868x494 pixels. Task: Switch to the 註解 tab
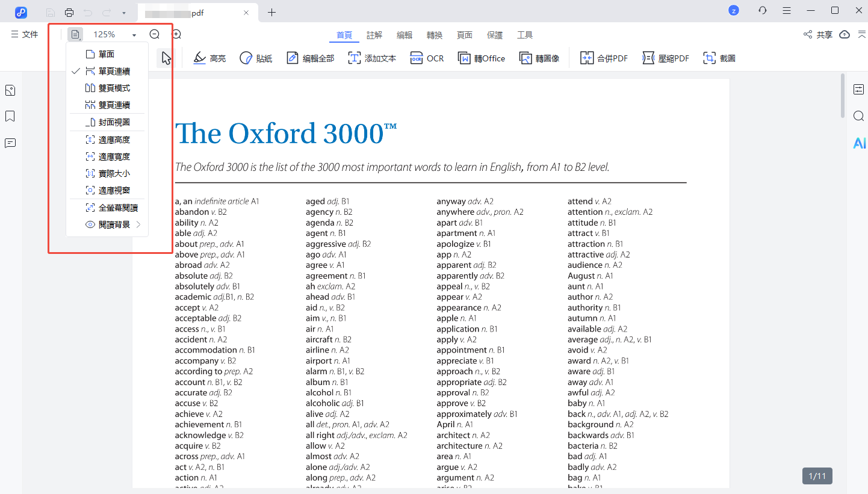tap(374, 35)
